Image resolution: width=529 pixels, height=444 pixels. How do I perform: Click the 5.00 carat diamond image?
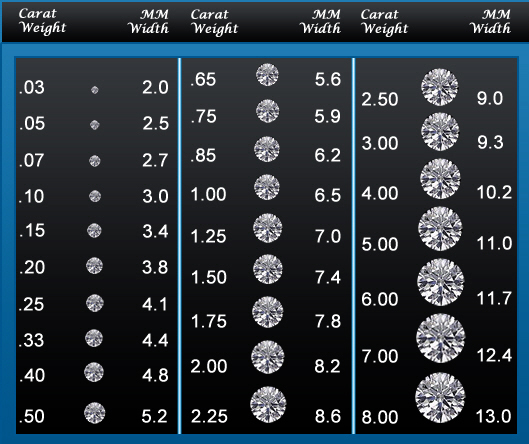point(440,229)
